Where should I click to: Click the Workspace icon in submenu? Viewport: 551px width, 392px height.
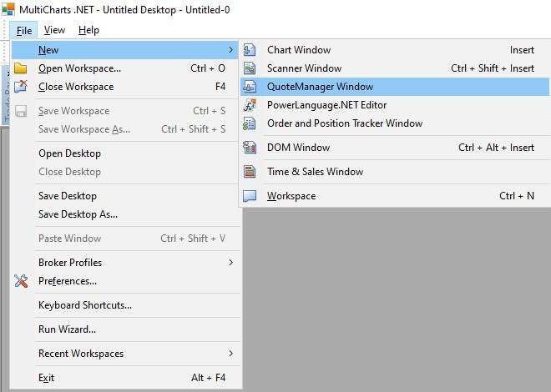click(250, 196)
